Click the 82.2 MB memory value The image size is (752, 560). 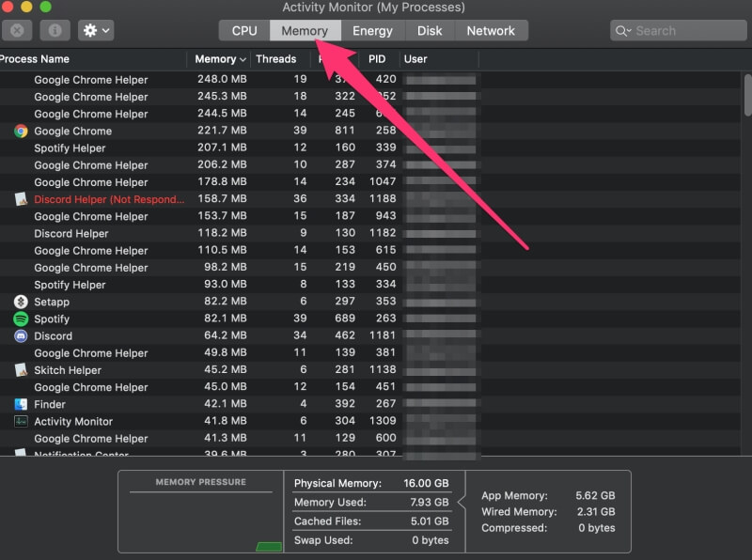226,301
